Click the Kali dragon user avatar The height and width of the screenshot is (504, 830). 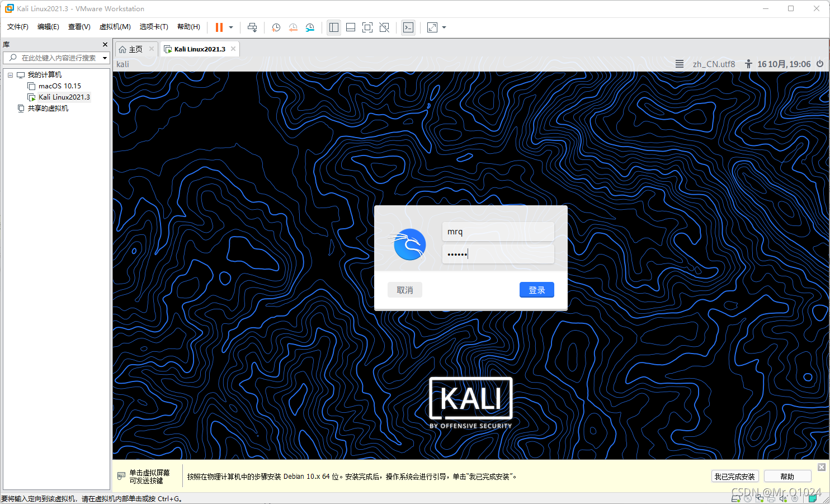click(x=409, y=244)
